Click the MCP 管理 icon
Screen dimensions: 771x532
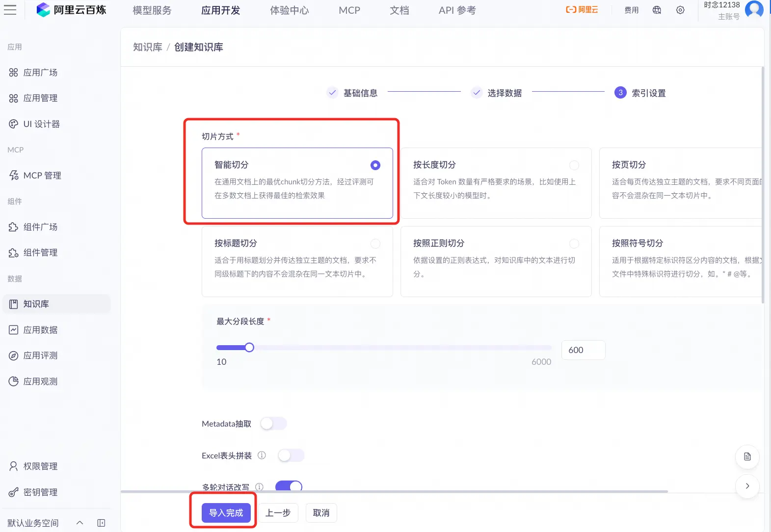pyautogui.click(x=14, y=176)
